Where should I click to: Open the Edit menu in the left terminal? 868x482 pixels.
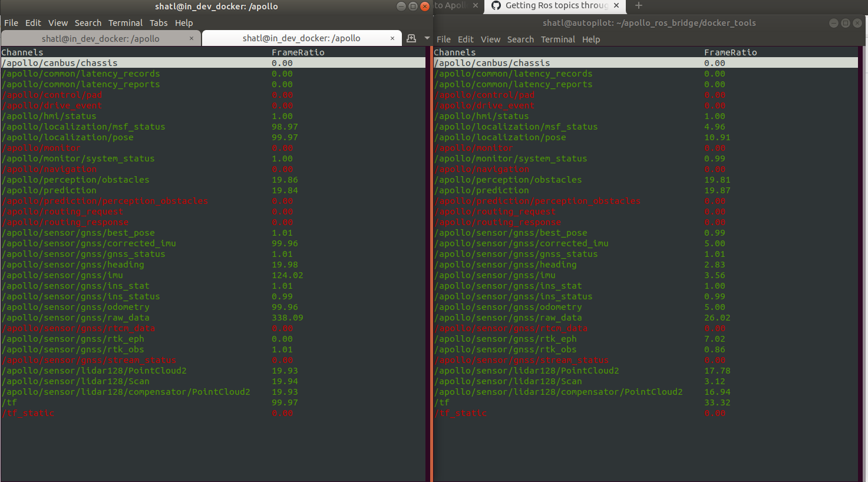[x=33, y=23]
